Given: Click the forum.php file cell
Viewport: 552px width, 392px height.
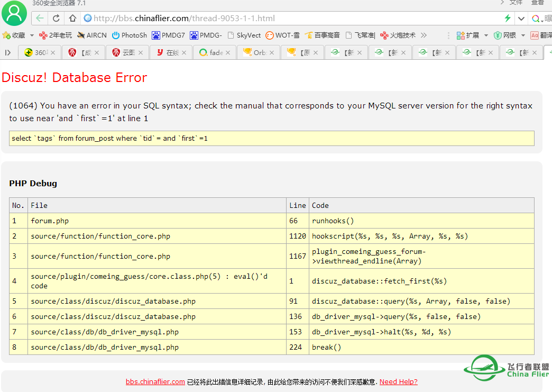Looking at the screenshot, I should (157, 221).
